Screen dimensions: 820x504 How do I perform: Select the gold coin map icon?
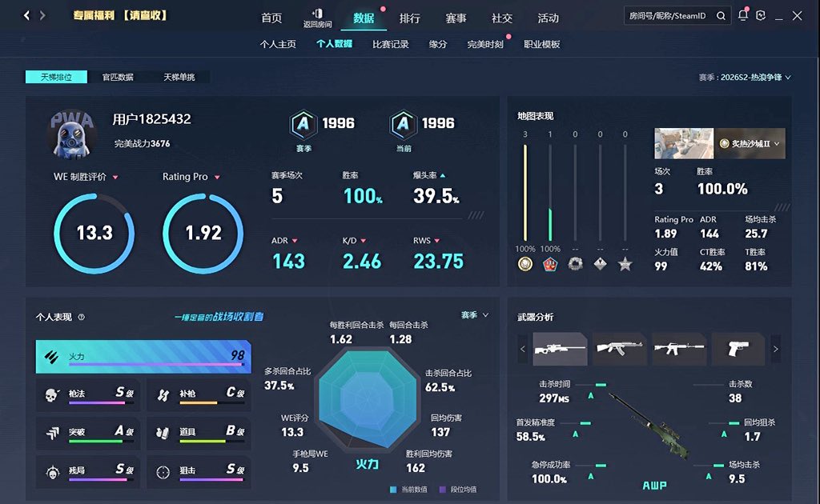[x=525, y=264]
